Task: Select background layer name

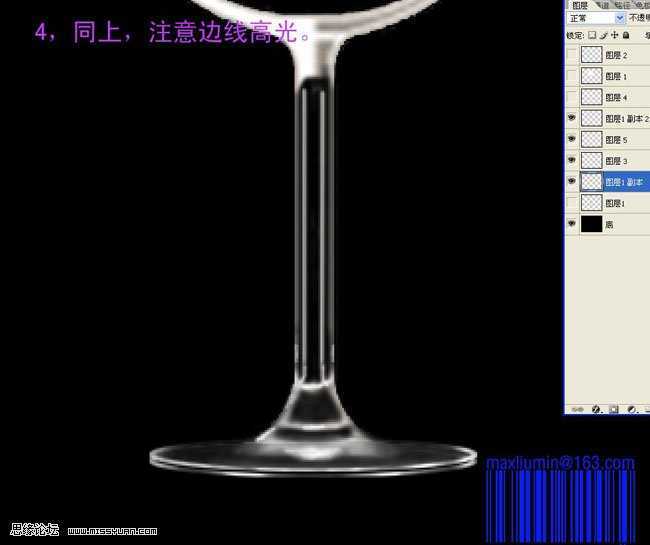Action: pyautogui.click(x=609, y=225)
